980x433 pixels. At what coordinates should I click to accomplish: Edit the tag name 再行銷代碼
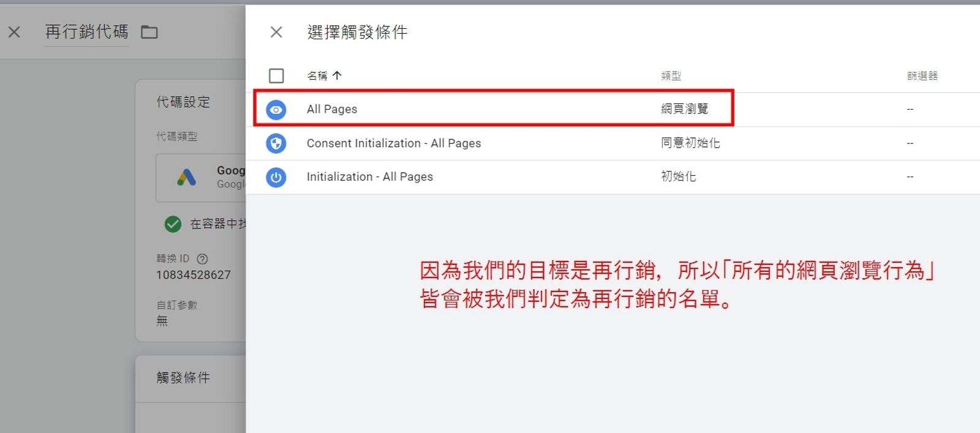[x=86, y=32]
